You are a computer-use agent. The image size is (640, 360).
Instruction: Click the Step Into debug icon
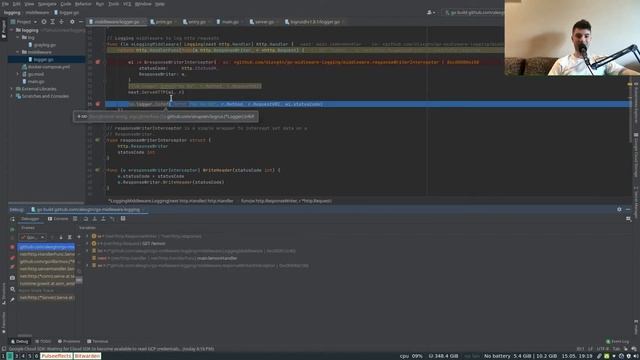click(94, 219)
